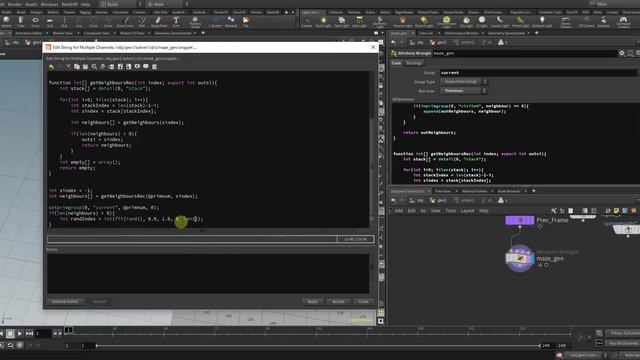Add a Gamepad Camera from shelf
The width and height of the screenshot is (640, 360).
coord(623,22)
